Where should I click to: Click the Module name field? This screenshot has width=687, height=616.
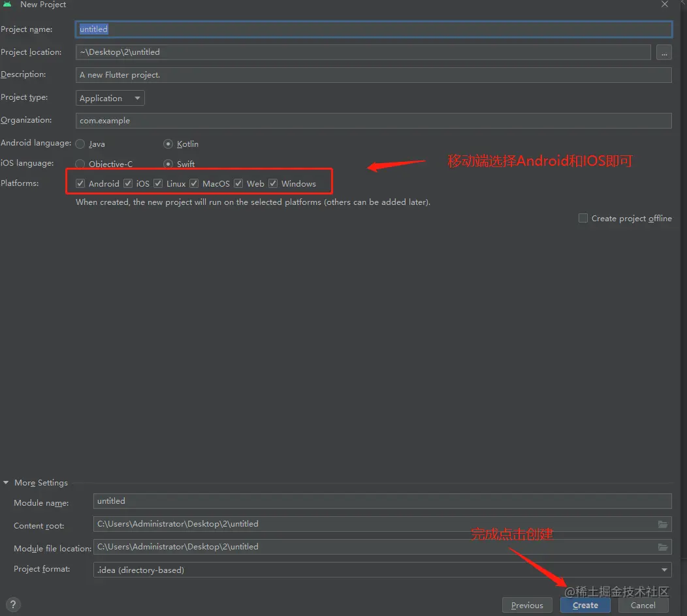(x=382, y=501)
